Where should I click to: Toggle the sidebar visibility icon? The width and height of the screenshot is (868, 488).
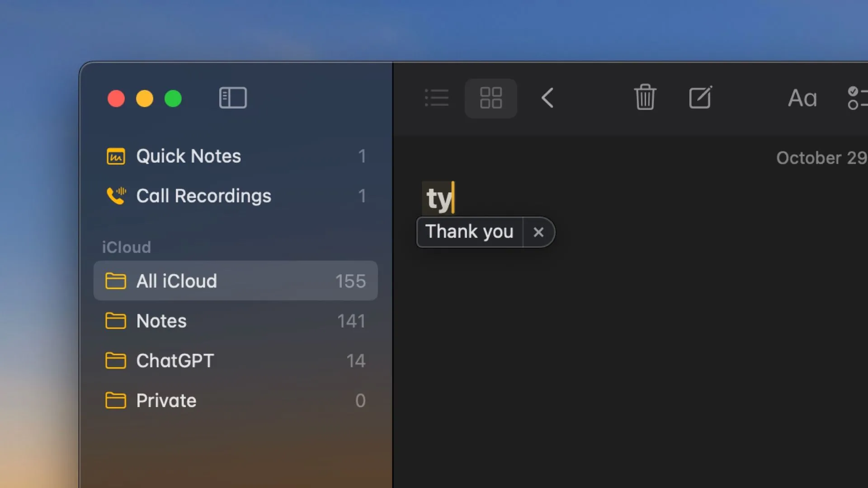pyautogui.click(x=233, y=98)
